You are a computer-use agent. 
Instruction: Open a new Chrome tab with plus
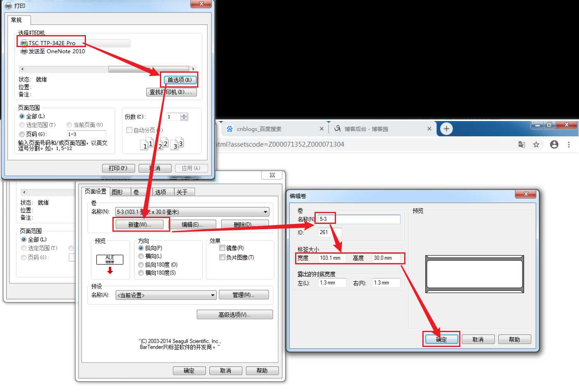(446, 129)
